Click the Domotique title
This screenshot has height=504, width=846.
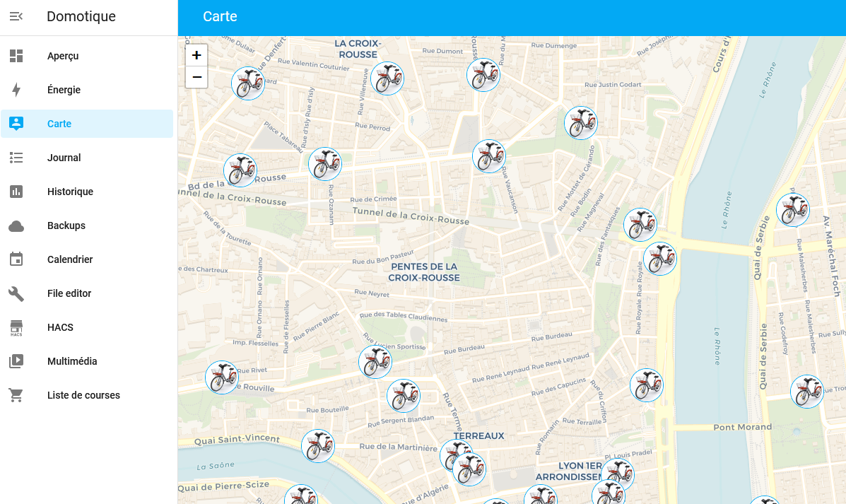[x=81, y=16]
